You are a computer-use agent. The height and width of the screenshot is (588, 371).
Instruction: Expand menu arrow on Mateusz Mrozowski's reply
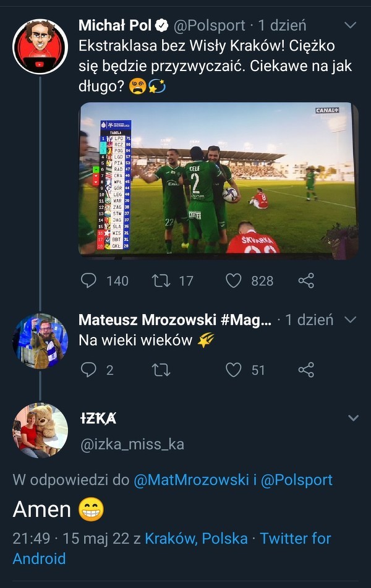[x=350, y=320]
